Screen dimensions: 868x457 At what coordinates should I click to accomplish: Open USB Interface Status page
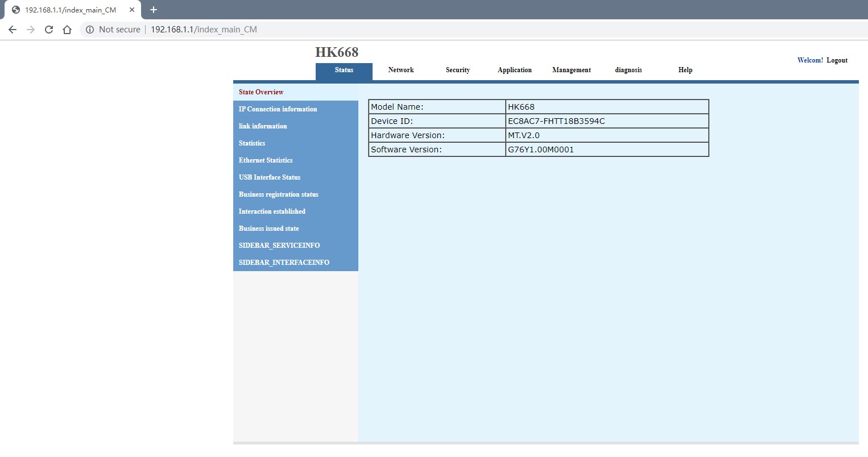click(270, 177)
